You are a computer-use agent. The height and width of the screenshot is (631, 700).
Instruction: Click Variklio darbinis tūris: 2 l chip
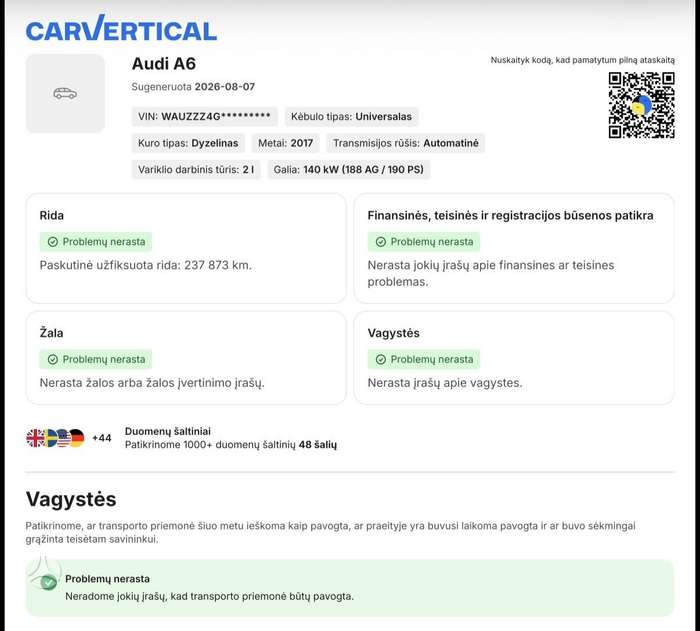196,170
